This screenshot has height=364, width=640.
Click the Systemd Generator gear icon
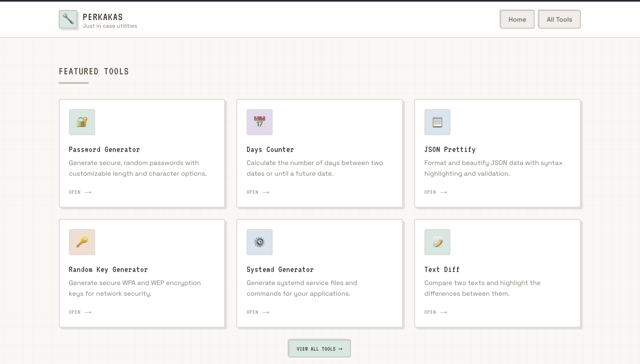pos(259,242)
